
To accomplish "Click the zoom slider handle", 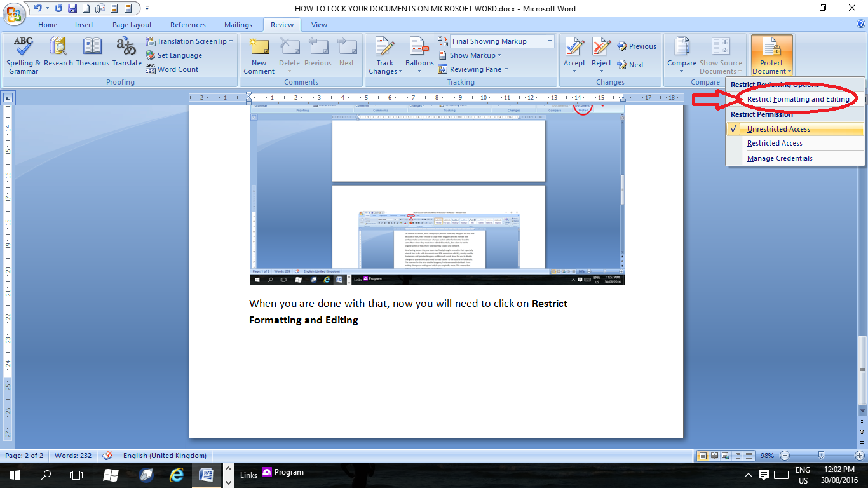I will coord(822,456).
